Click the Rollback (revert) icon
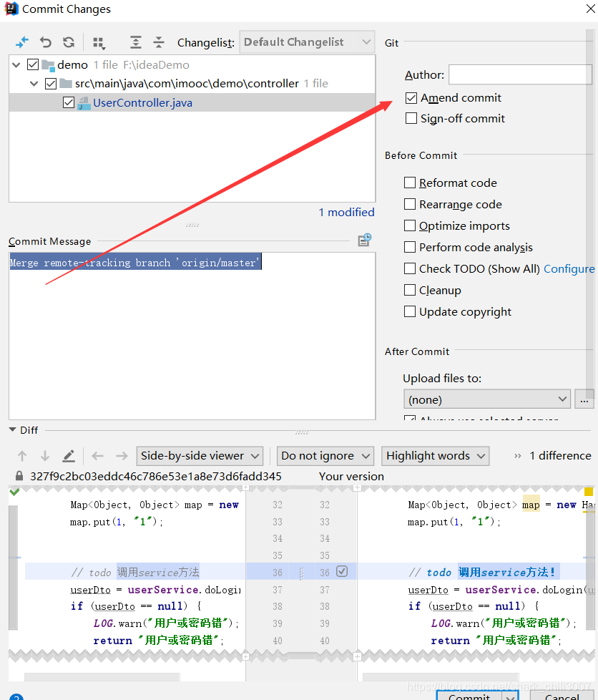 (x=46, y=42)
